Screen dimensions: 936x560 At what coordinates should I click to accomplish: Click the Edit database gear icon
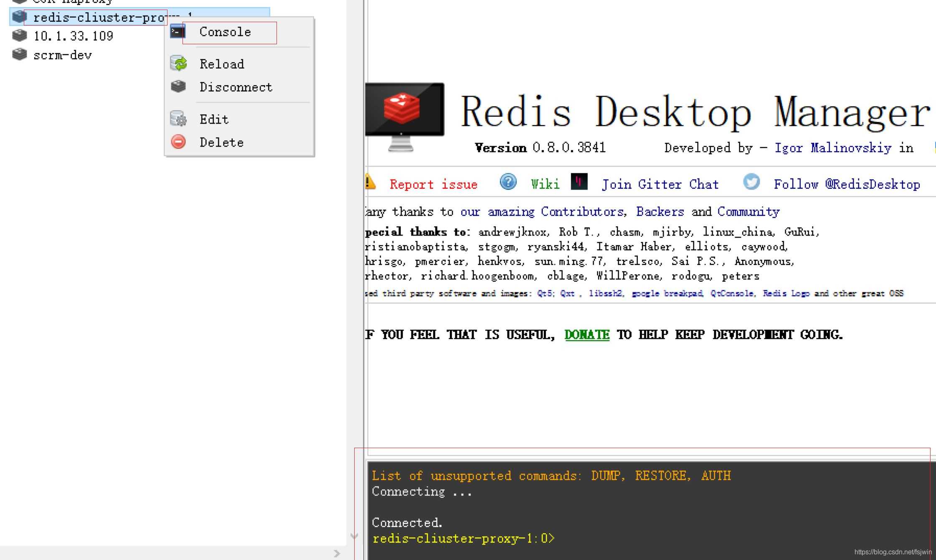tap(178, 119)
